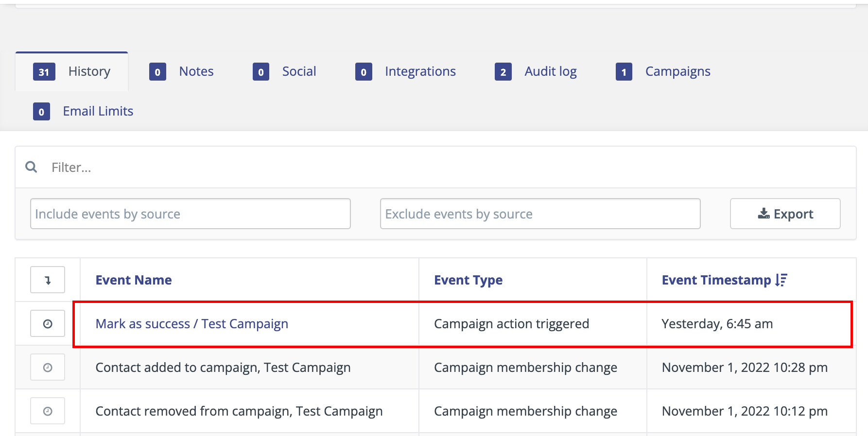This screenshot has height=436, width=868.
Task: Click the History count badge showing 31
Action: click(44, 72)
